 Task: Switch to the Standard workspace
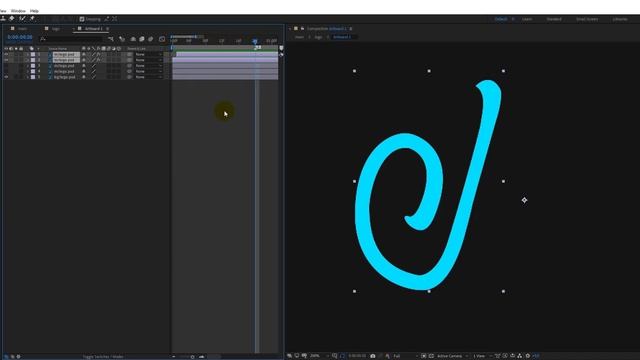(554, 19)
